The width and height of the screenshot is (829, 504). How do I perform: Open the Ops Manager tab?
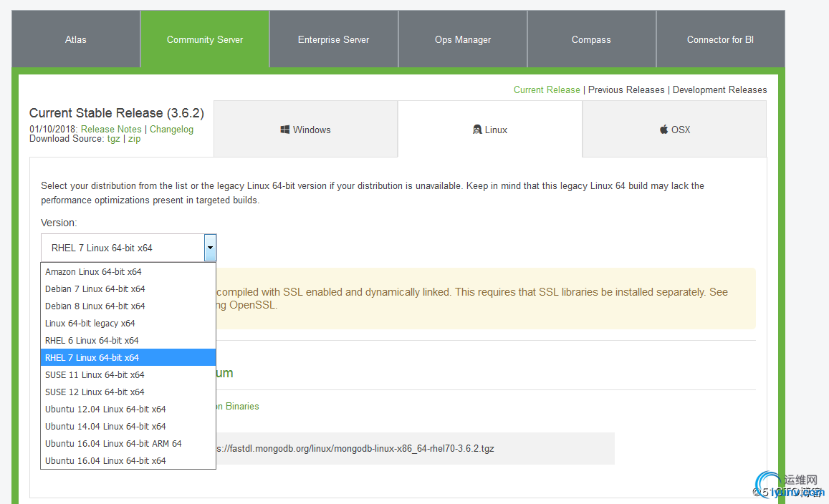point(463,39)
